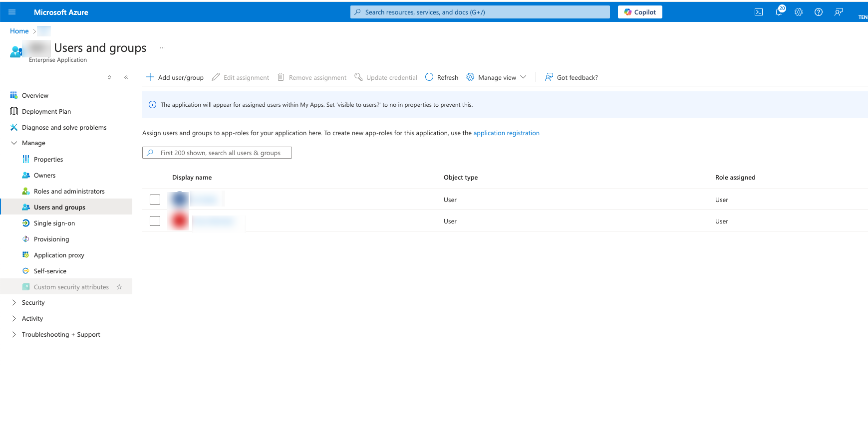Click the Copilot button
The image size is (868, 425).
[640, 12]
